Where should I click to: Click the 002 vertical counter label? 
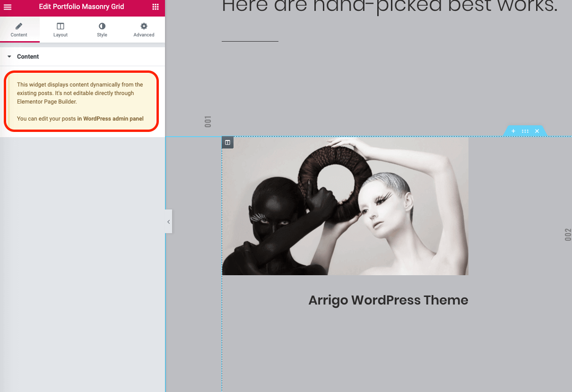(568, 235)
